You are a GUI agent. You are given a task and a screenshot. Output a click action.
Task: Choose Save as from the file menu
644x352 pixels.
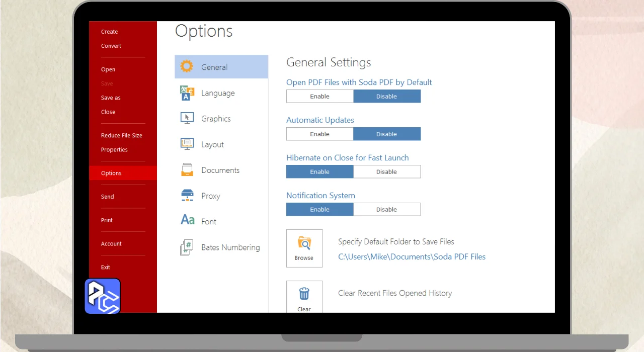(x=111, y=98)
